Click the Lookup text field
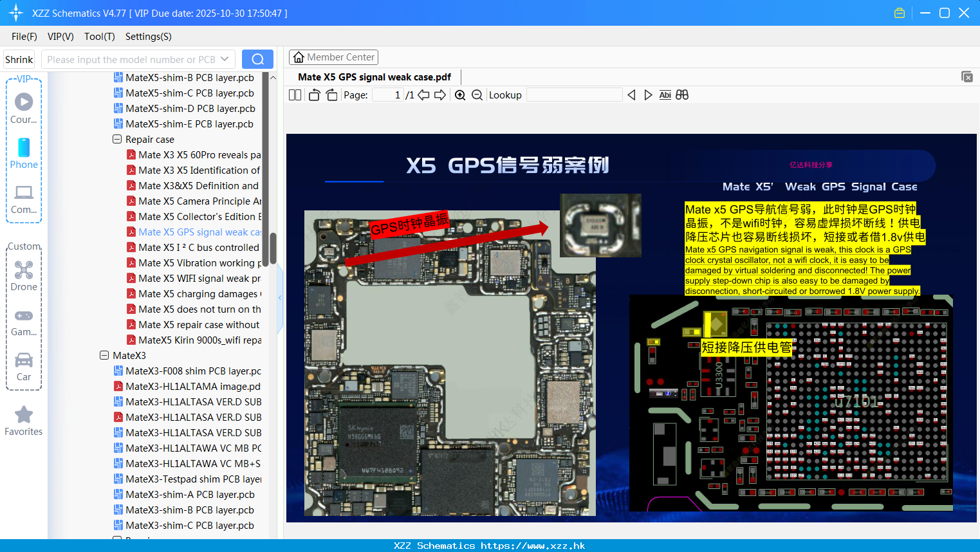980x552 pixels. tap(575, 95)
